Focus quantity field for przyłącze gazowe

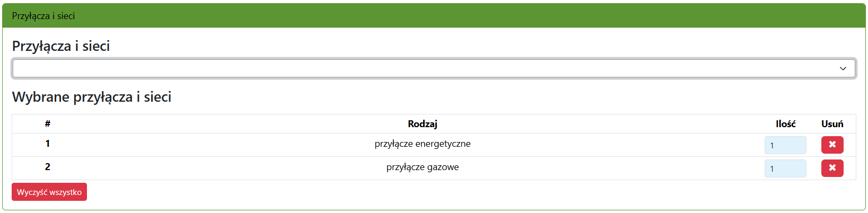(x=785, y=168)
